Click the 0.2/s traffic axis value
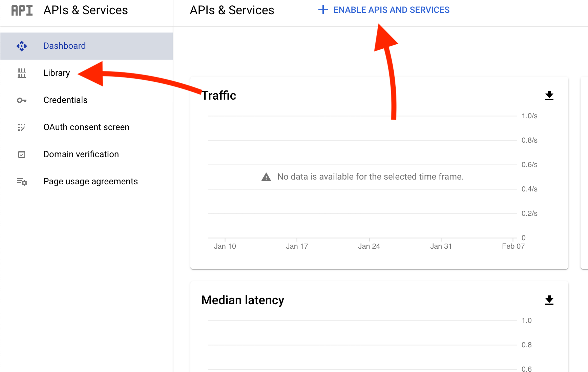Viewport: 588px width, 372px height. tap(529, 213)
